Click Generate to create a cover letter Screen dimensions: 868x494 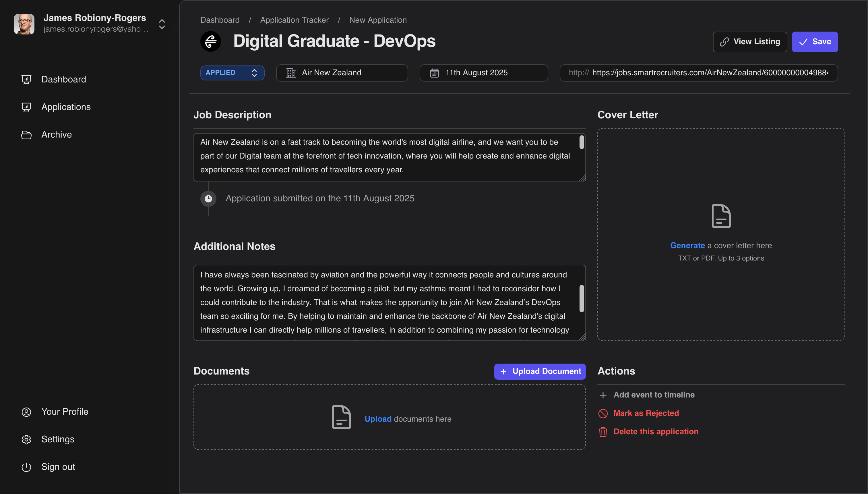coord(688,245)
